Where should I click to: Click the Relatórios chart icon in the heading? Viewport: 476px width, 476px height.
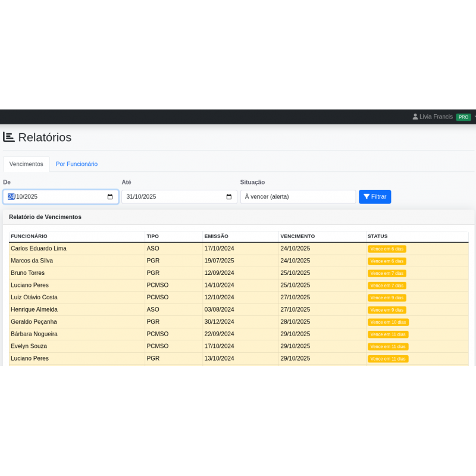(x=9, y=137)
